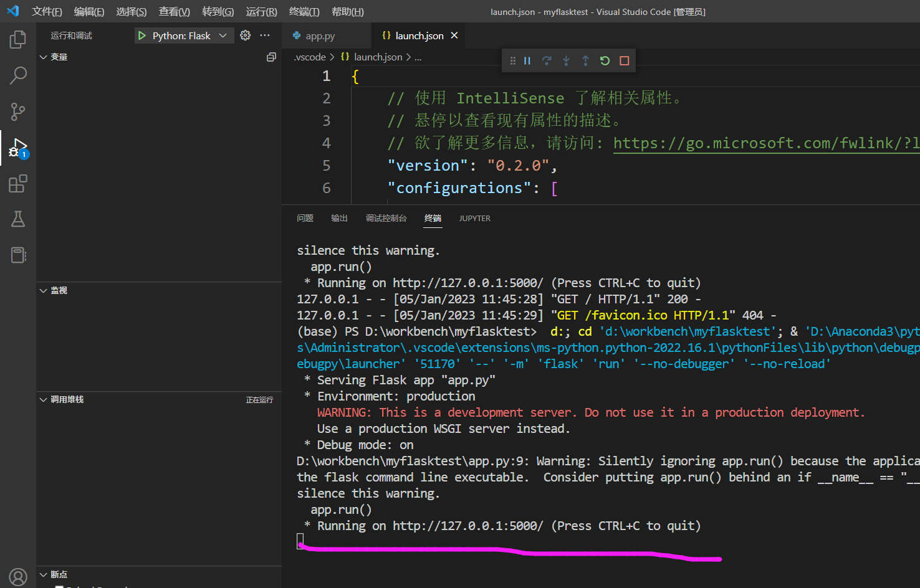Open the 查看(V) menu

point(175,12)
